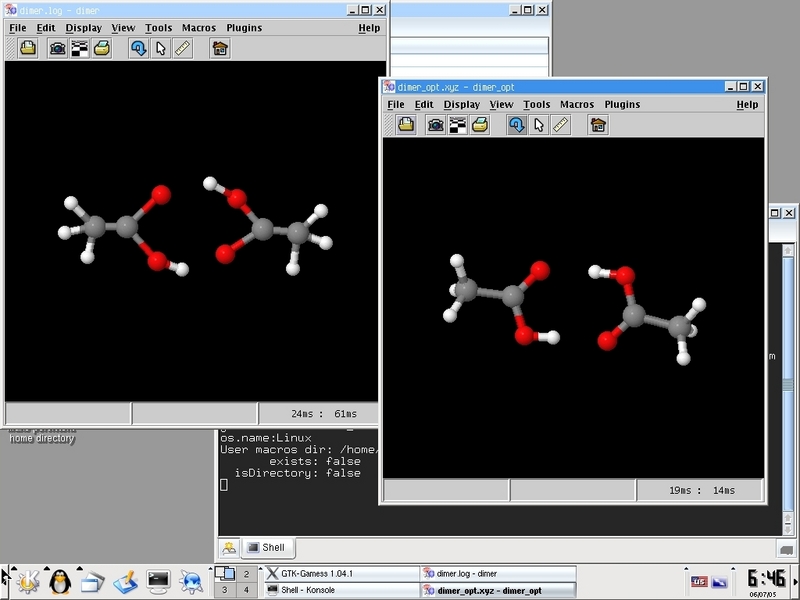This screenshot has height=600, width=800.
Task: Select the rotate tool in dimer.log window
Action: click(139, 48)
